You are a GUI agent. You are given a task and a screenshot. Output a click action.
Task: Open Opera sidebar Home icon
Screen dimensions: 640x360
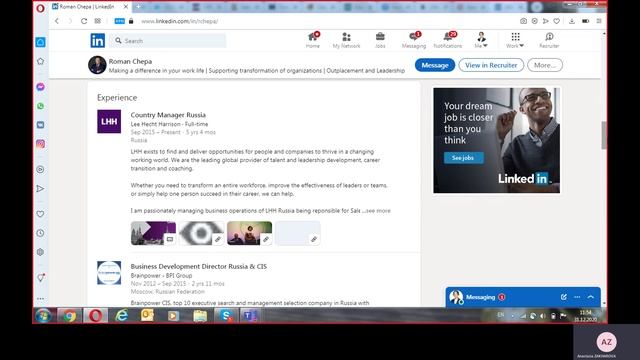[x=40, y=42]
